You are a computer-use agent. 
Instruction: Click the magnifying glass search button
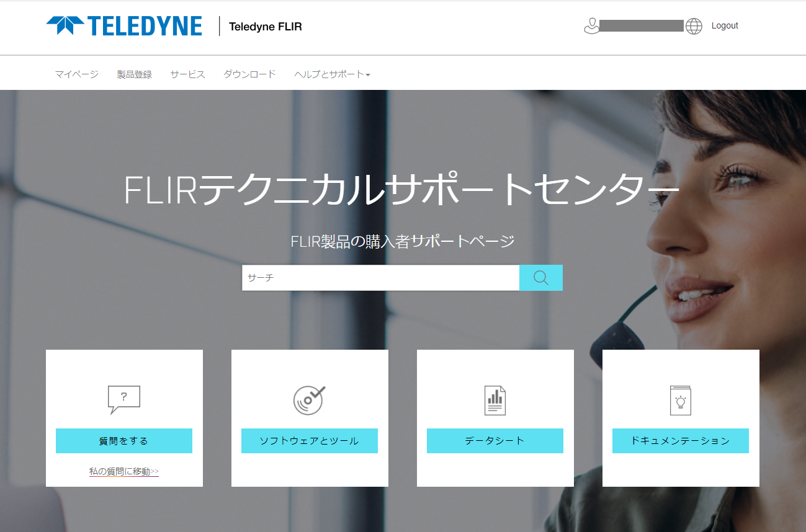pyautogui.click(x=541, y=278)
